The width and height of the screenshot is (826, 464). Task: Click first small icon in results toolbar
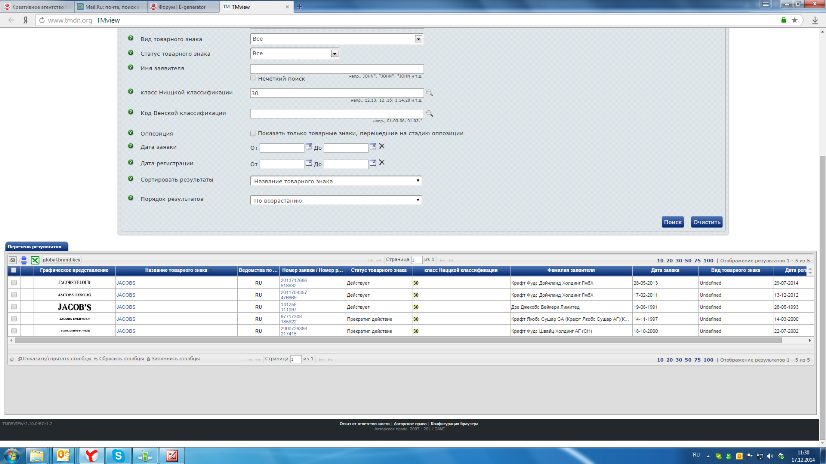[x=13, y=260]
